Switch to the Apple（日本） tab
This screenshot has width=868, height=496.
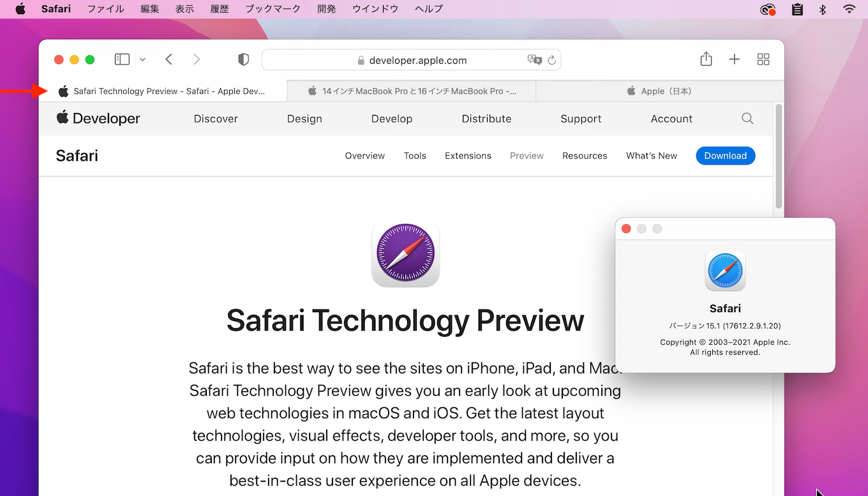click(660, 91)
